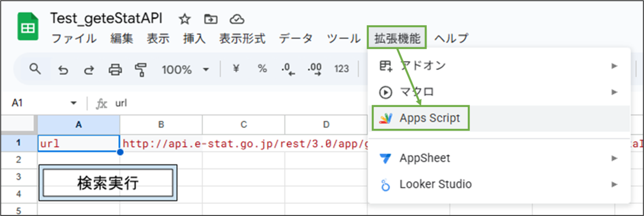Select cell B1 with the e-stat URL

161,143
